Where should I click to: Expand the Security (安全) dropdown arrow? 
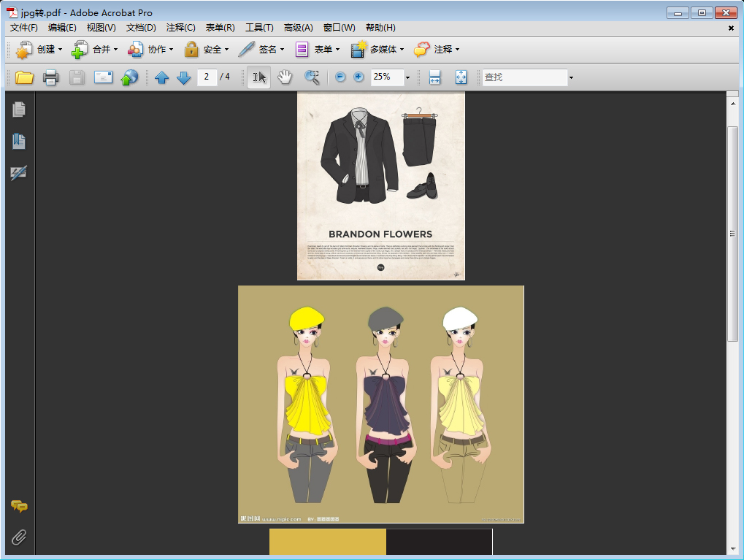click(227, 50)
